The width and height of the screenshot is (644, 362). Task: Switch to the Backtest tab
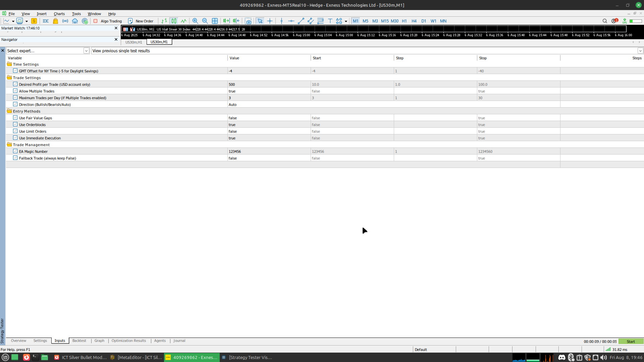click(x=79, y=341)
